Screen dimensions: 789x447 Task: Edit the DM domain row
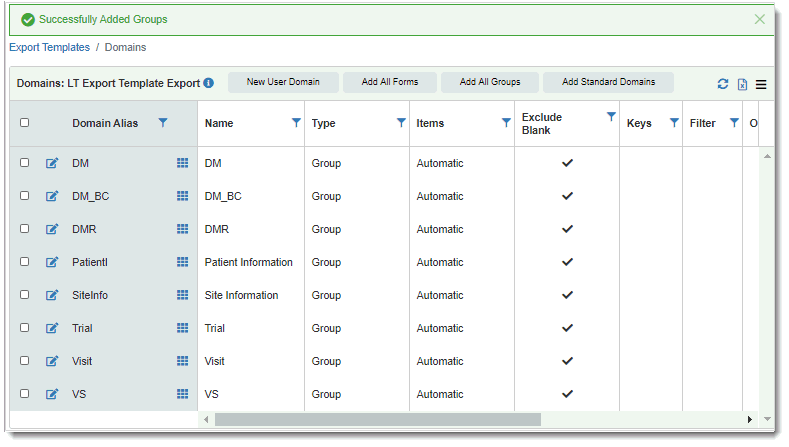(52, 163)
